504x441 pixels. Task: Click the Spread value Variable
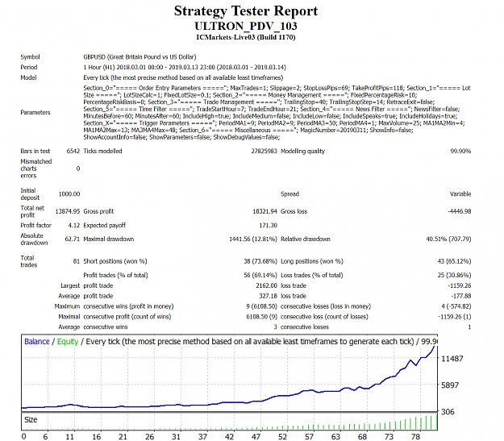(x=460, y=194)
